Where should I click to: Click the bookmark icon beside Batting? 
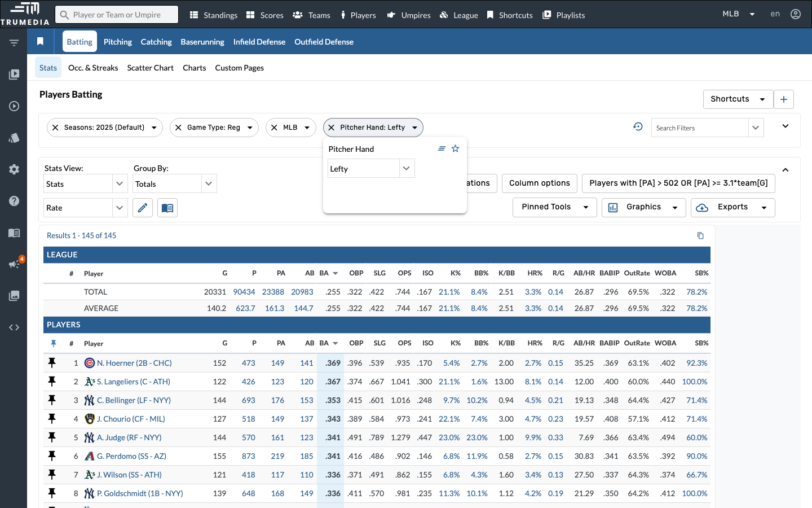[x=40, y=41]
